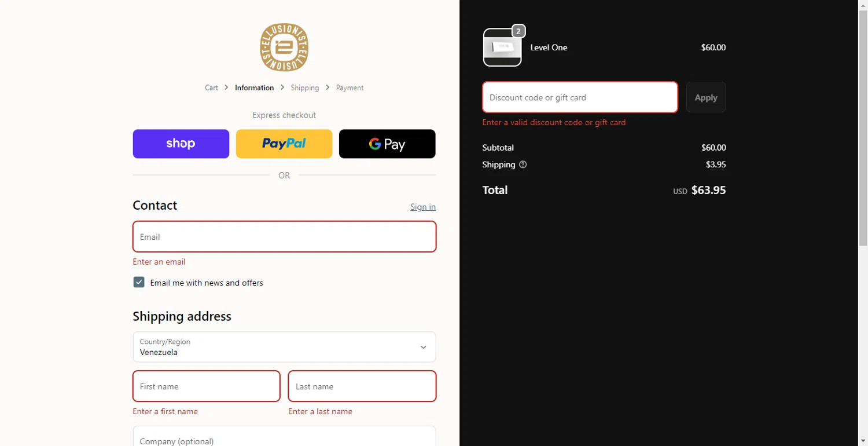This screenshot has width=868, height=446.
Task: Pay with Shop Pay button
Action: click(x=181, y=144)
